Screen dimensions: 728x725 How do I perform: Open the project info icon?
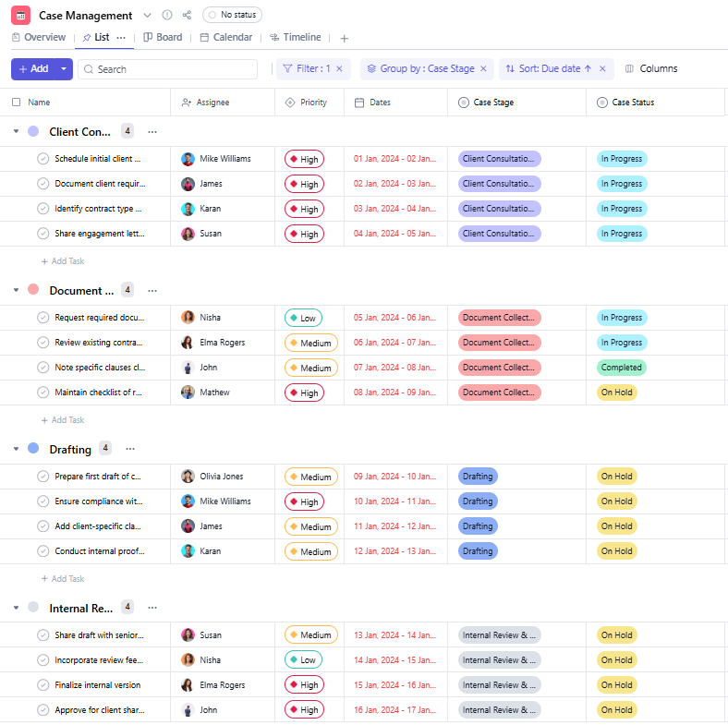[167, 16]
